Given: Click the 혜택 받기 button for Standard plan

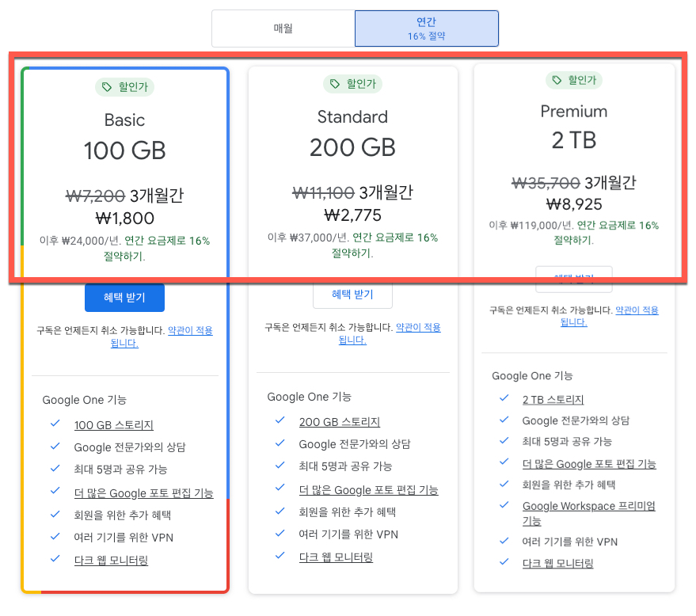Looking at the screenshot, I should tap(352, 295).
